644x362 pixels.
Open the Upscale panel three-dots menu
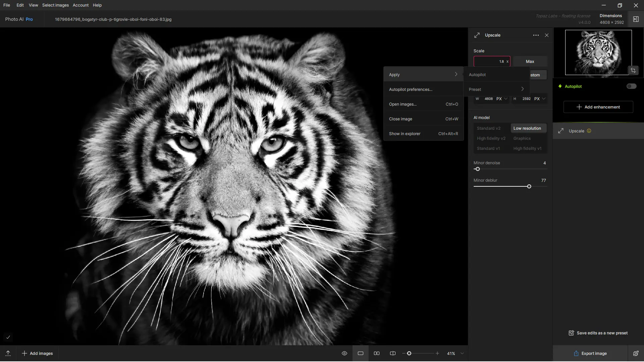(x=536, y=35)
